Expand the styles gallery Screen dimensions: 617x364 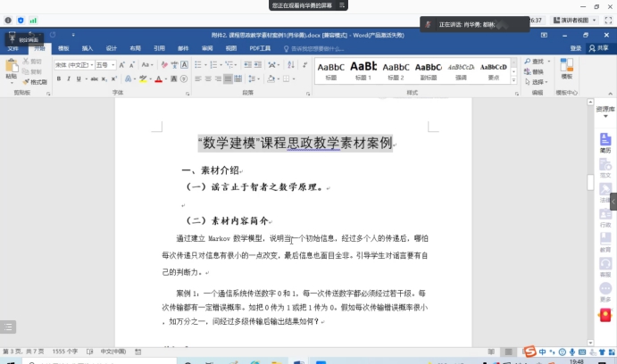tap(512, 79)
